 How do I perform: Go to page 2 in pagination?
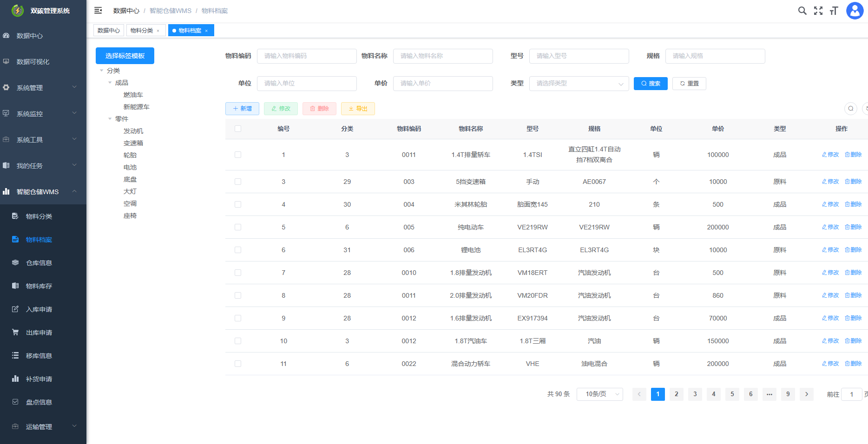click(677, 394)
